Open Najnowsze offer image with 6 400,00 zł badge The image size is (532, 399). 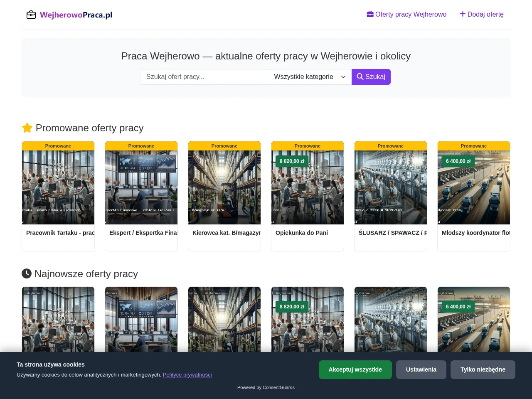tap(474, 320)
